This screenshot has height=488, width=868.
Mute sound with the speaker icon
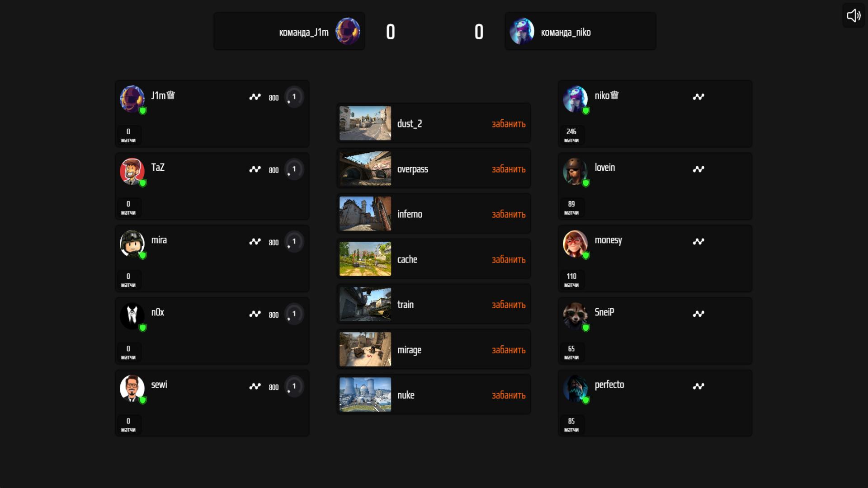(853, 16)
